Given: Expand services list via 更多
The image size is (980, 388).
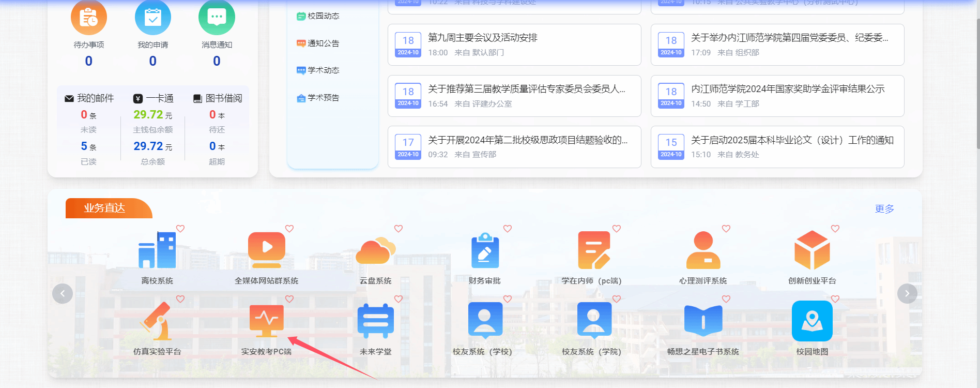Looking at the screenshot, I should (884, 209).
